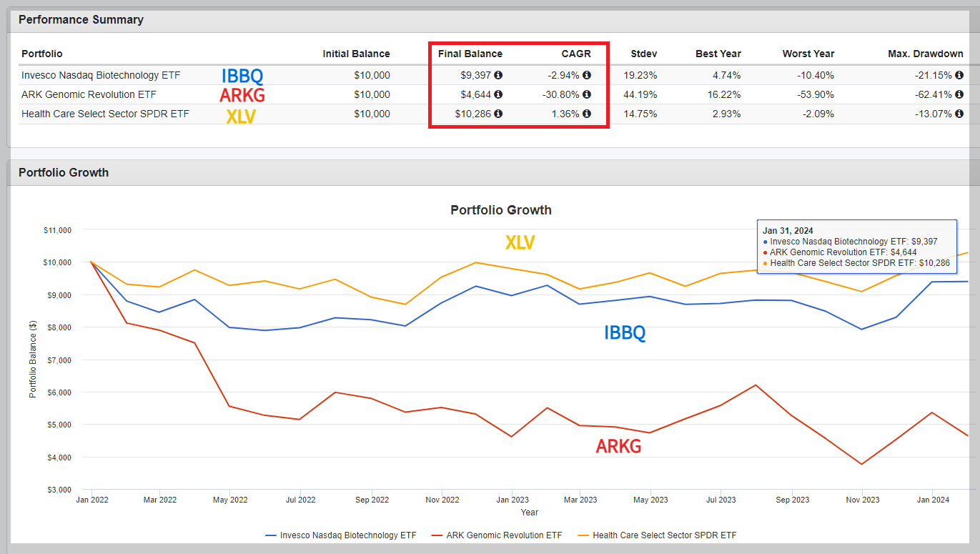The width and height of the screenshot is (980, 554).
Task: Click the Jan 31, 2024 tooltip date
Action: pos(786,231)
